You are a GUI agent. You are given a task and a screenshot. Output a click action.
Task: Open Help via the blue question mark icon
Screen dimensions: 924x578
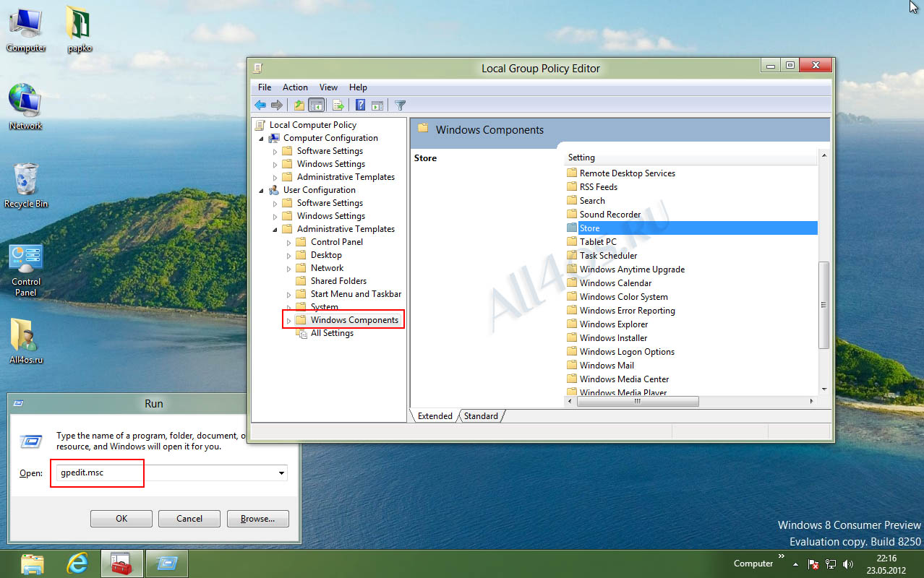tap(360, 105)
